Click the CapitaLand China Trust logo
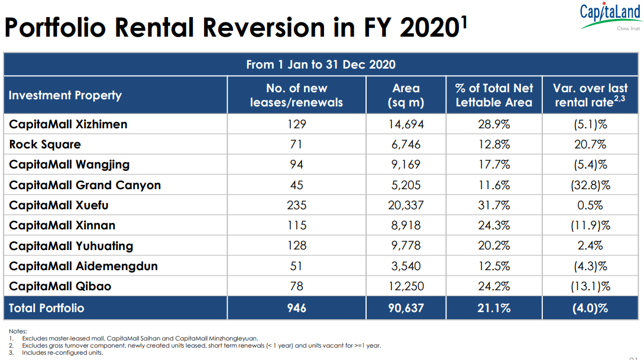The height and width of the screenshot is (360, 644). pos(610,17)
